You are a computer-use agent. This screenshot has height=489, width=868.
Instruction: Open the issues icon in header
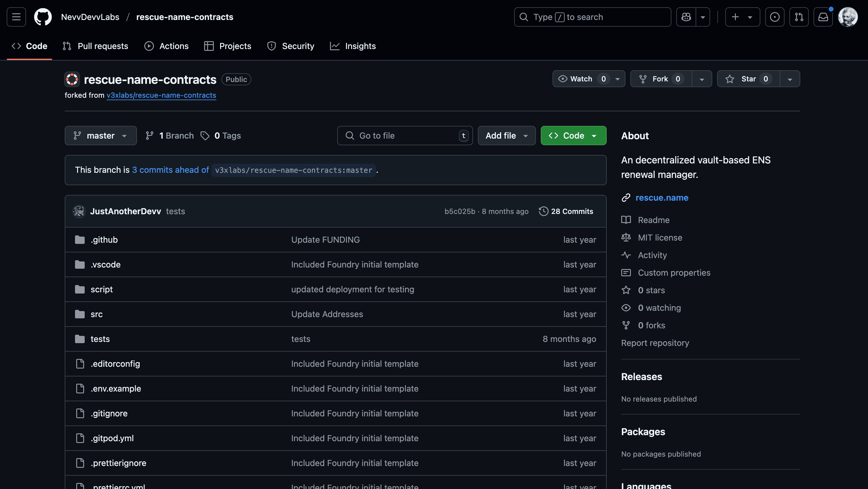(x=774, y=17)
